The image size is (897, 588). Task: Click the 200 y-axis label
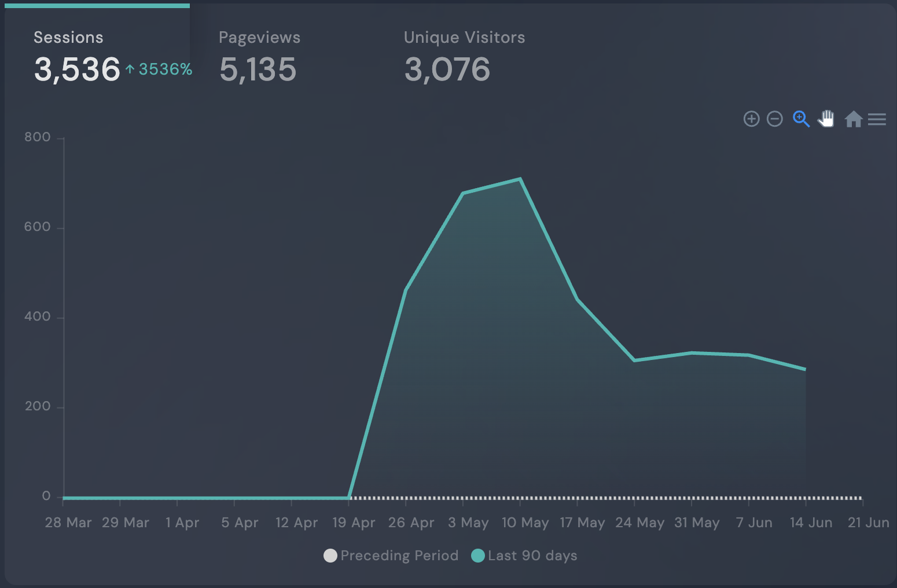coord(38,406)
